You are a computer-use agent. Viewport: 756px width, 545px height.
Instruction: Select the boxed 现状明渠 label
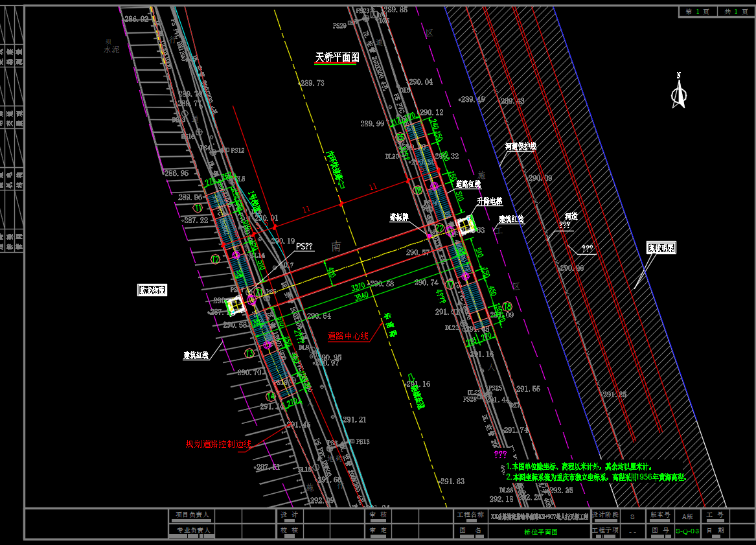click(661, 248)
